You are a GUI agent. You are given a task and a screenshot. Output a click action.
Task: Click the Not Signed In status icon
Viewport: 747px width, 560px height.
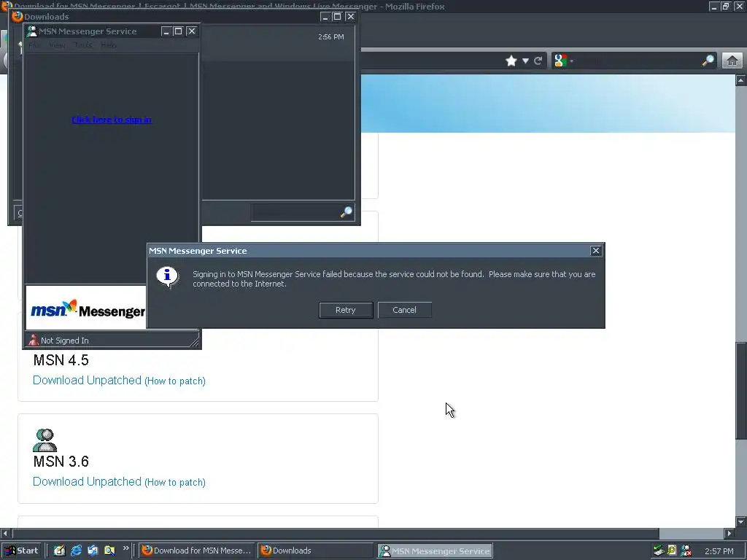pos(34,340)
